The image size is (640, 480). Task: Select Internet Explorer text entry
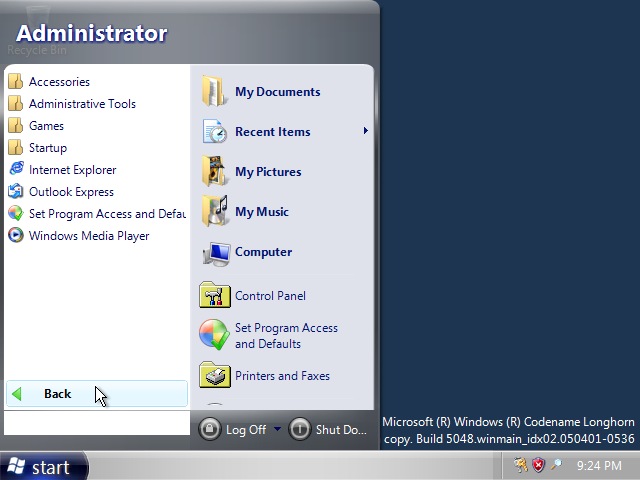[x=72, y=170]
